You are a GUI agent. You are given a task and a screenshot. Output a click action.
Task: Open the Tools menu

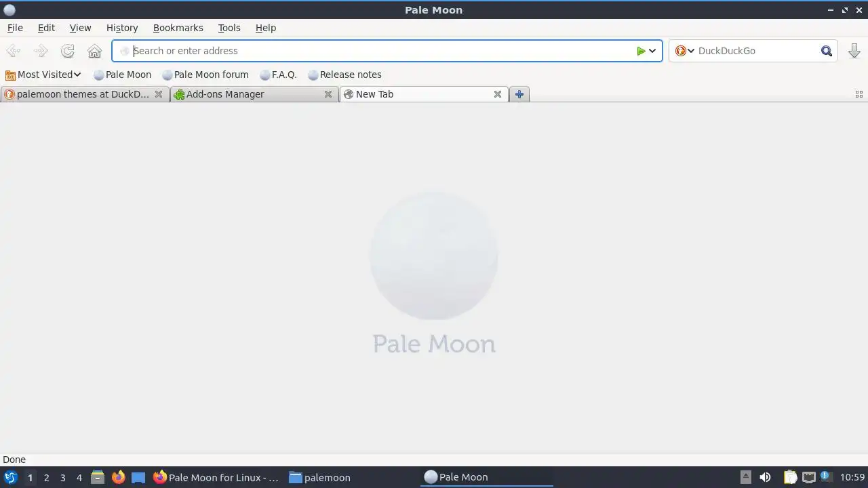(x=229, y=28)
